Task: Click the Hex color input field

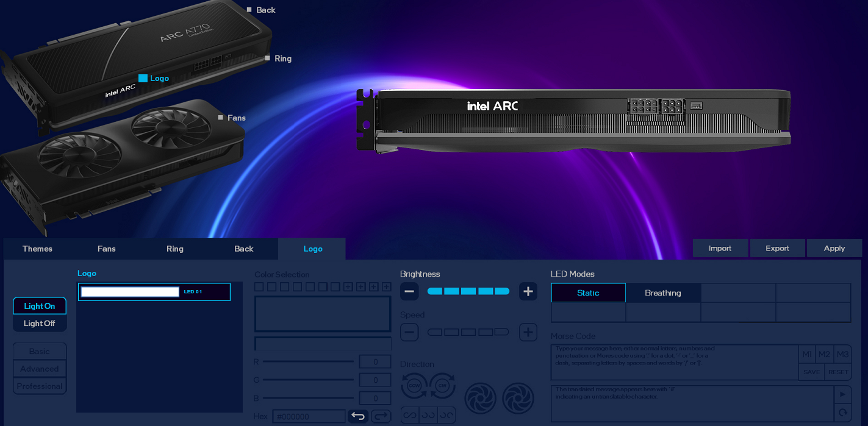Action: (x=309, y=416)
